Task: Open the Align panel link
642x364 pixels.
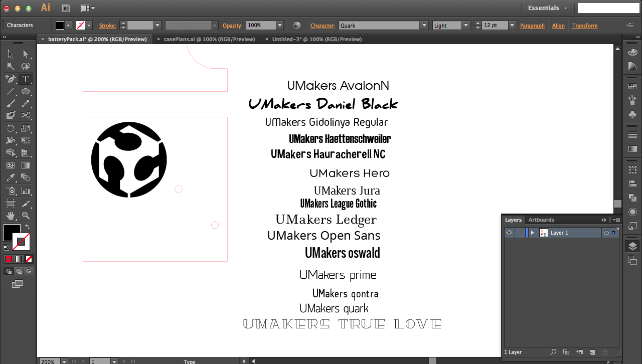Action: click(x=558, y=26)
